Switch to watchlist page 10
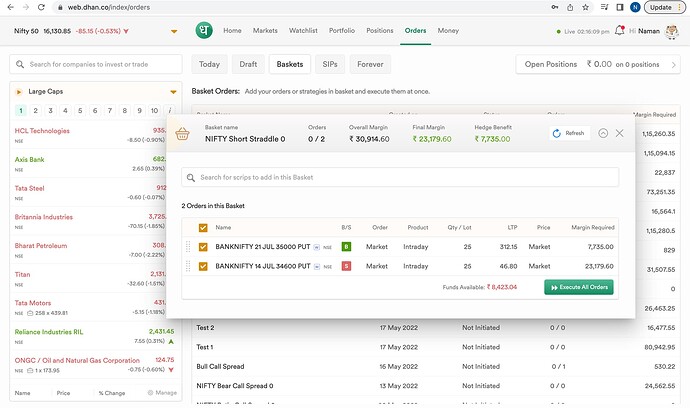Viewport: 690px width, 408px height. click(x=154, y=110)
